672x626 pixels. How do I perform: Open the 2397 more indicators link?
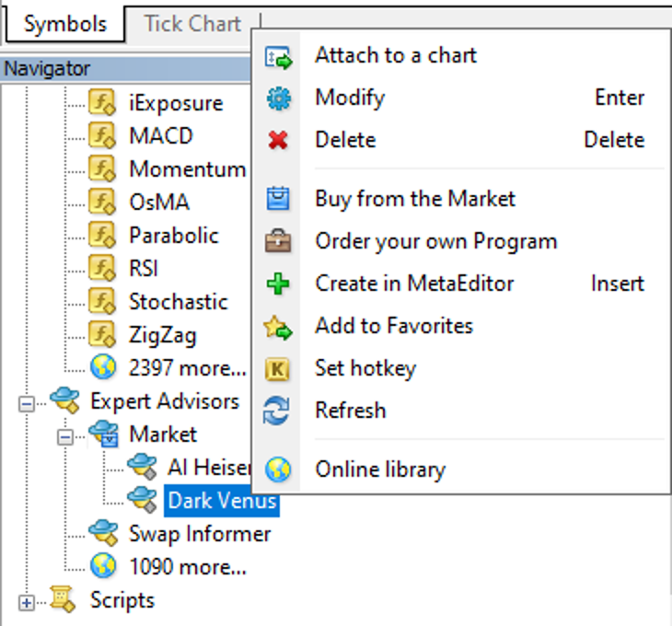tap(187, 368)
